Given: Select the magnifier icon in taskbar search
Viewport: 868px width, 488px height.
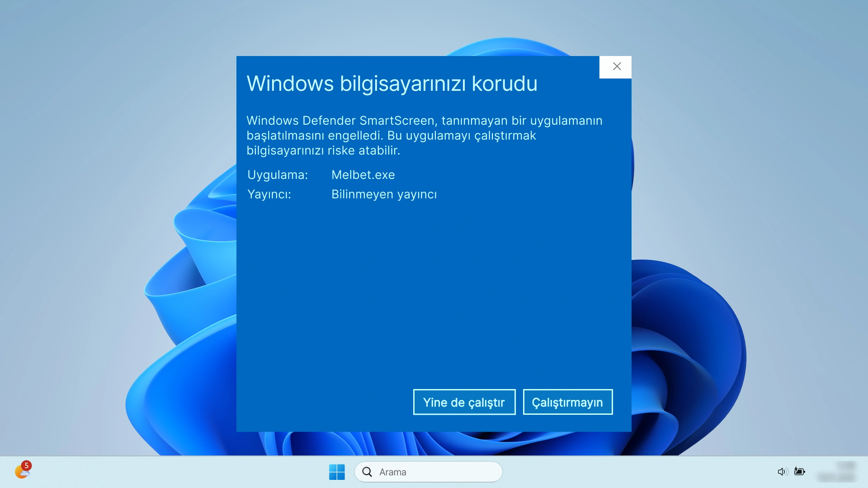Looking at the screenshot, I should pyautogui.click(x=367, y=472).
